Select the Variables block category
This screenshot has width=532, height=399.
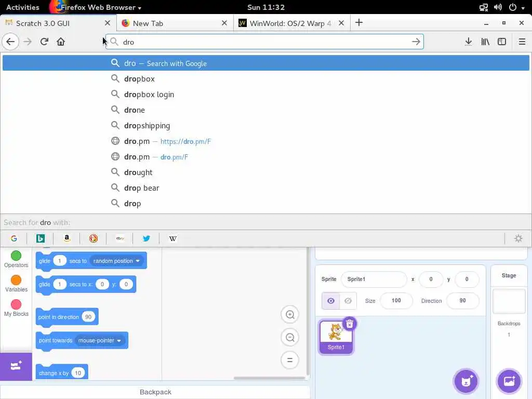click(x=16, y=284)
